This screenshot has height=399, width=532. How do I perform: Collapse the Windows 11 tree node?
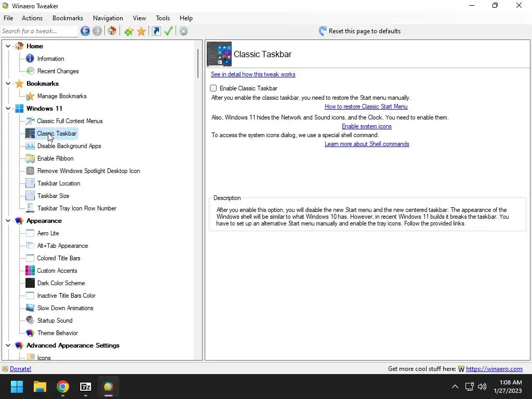click(8, 109)
